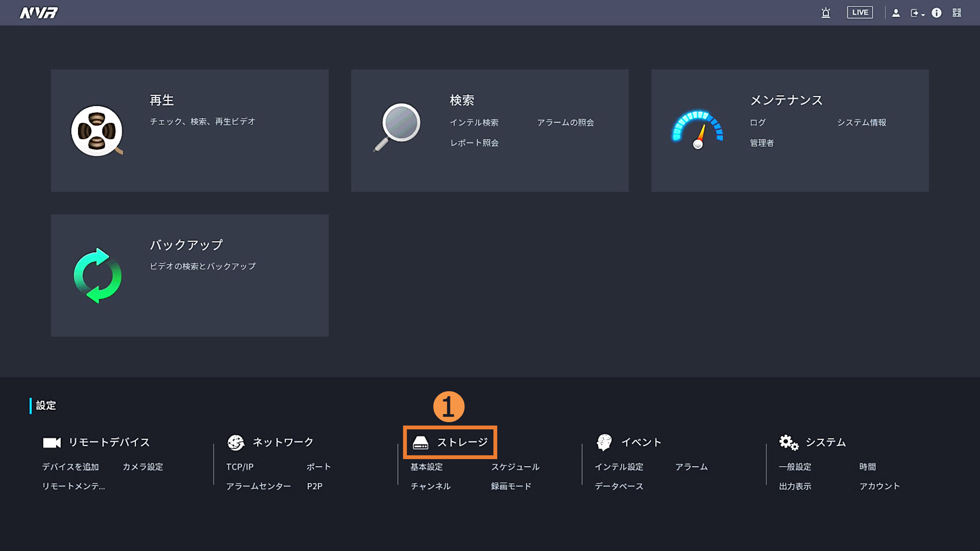Click the NVR logo

39,13
